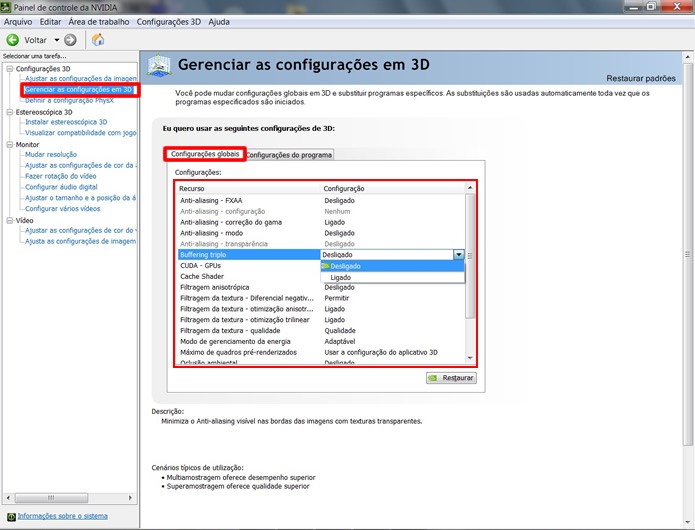This screenshot has width=695, height=530.
Task: Click settings list scroll-down arrow
Action: coord(470,358)
